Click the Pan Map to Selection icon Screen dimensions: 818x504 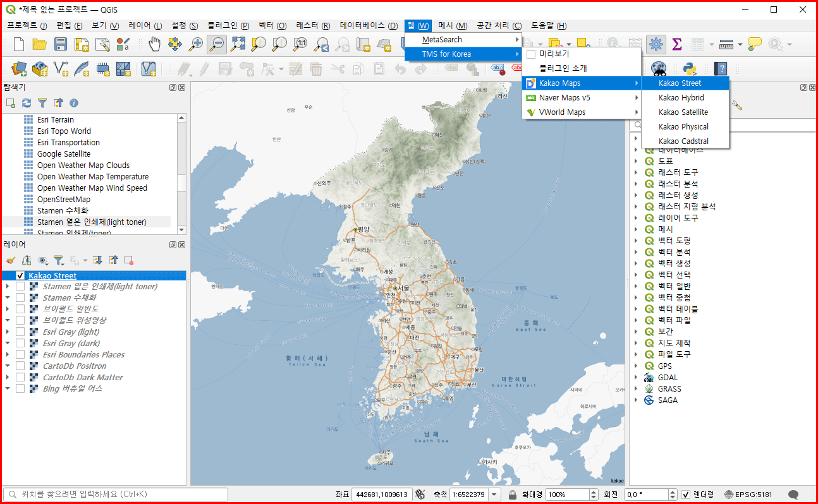click(x=175, y=44)
